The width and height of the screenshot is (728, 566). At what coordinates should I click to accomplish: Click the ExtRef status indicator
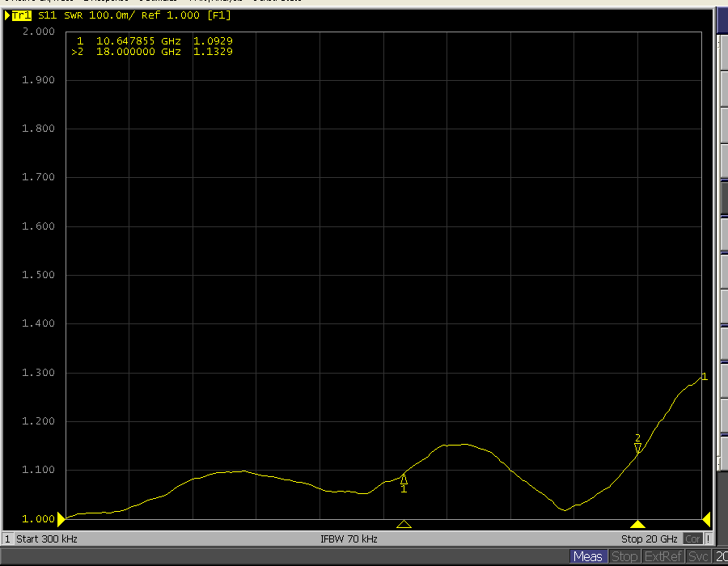663,556
